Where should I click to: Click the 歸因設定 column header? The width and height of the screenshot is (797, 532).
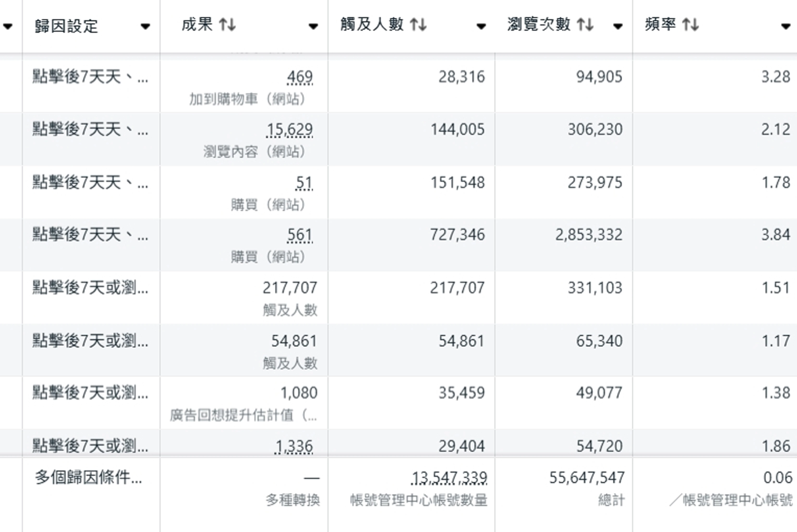pos(67,26)
